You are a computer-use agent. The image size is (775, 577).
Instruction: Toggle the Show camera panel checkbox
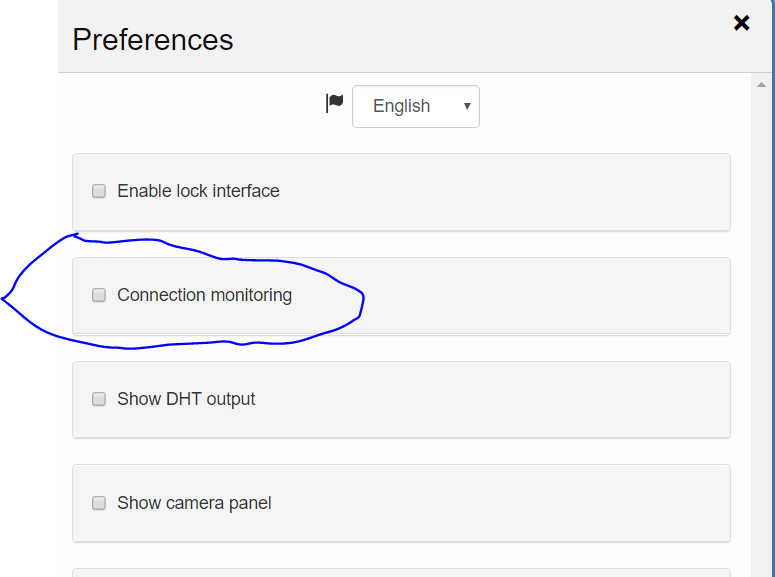[x=99, y=503]
